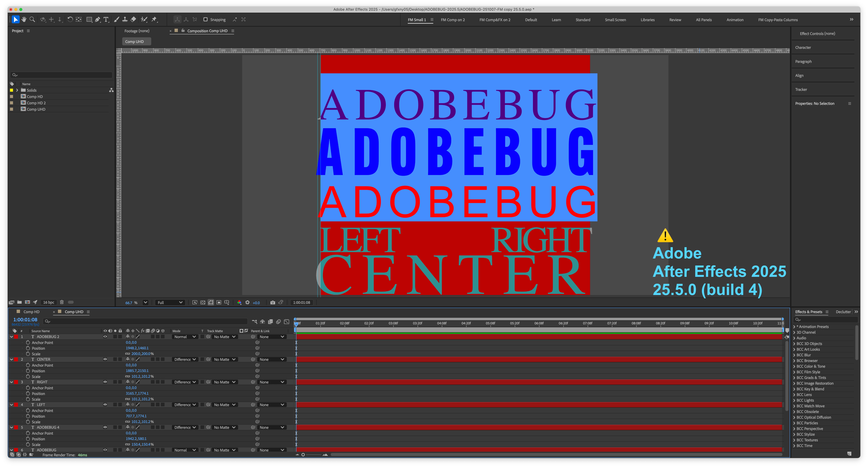The width and height of the screenshot is (868, 467).
Task: Click the ADOBEBUG 2 layer color label
Action: pos(16,337)
